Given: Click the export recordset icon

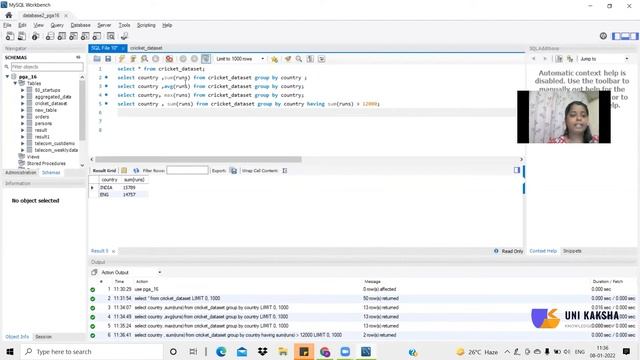Looking at the screenshot, I should (x=233, y=171).
